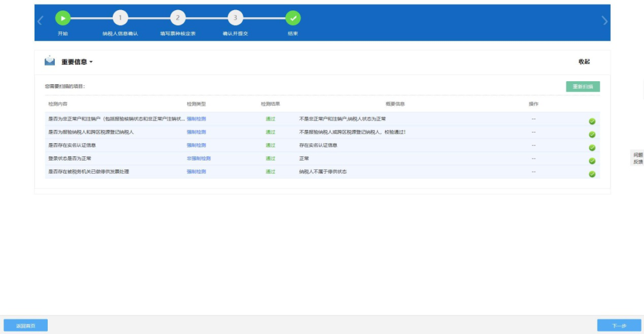Viewport: 644px width, 334px height.
Task: Click 通过 result in 是否为报验纳税人 row
Action: tap(270, 132)
